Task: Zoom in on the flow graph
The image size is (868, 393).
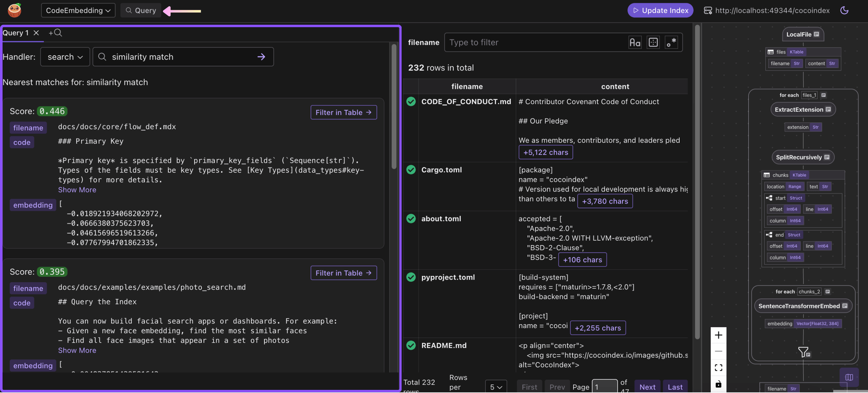Action: pyautogui.click(x=718, y=336)
